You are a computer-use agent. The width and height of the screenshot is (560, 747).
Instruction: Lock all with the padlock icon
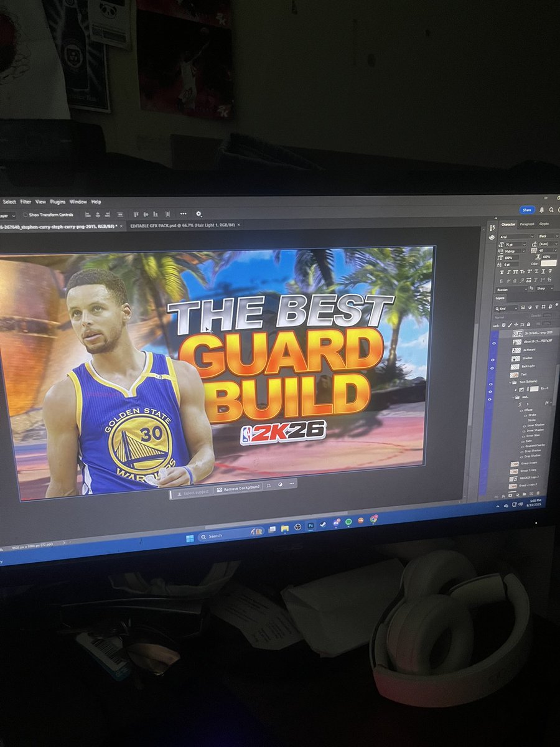[528, 324]
